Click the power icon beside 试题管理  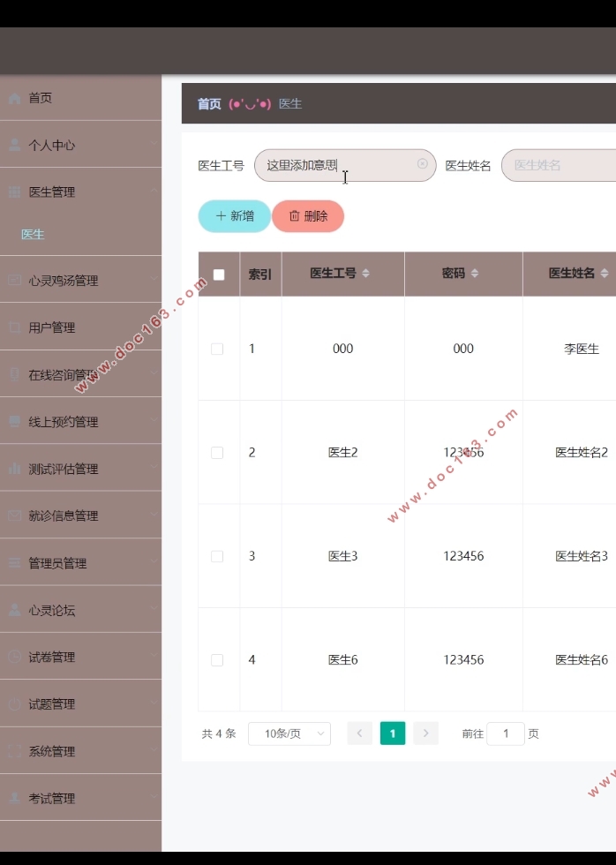(15, 704)
